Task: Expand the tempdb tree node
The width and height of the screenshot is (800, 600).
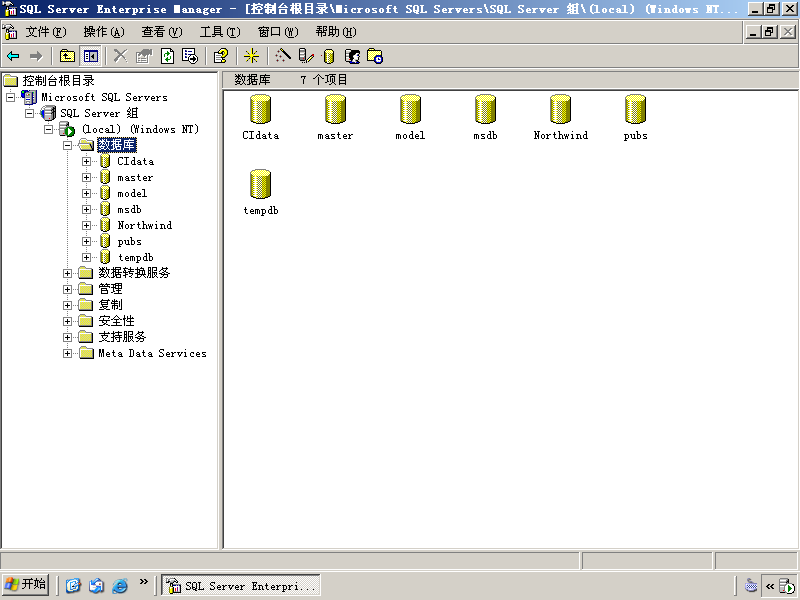Action: point(86,257)
